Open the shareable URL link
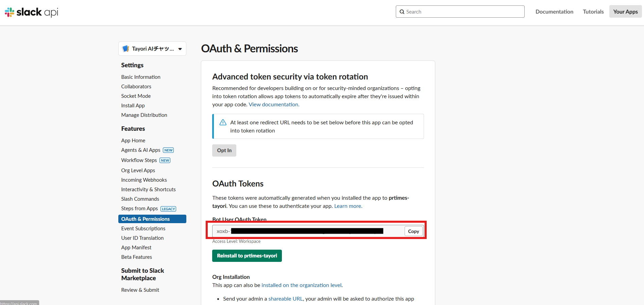Image resolution: width=644 pixels, height=305 pixels. click(x=285, y=299)
